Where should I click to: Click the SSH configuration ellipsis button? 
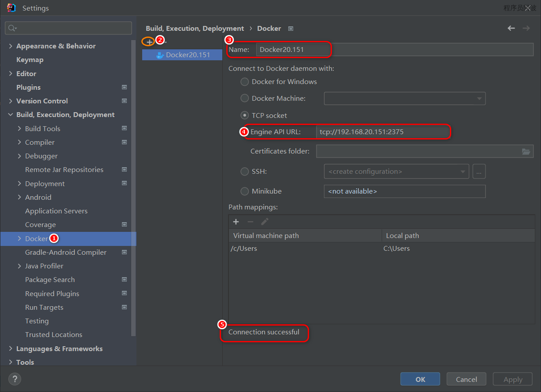tap(479, 172)
